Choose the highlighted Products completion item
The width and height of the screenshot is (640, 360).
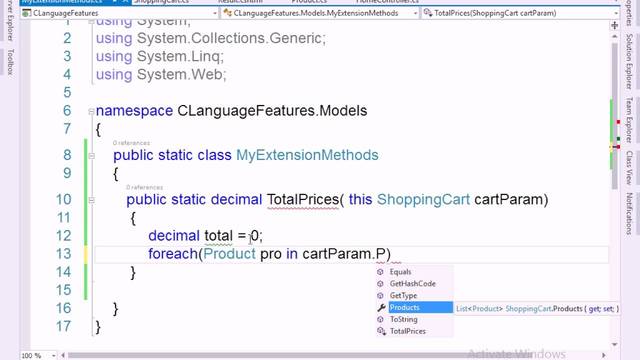(x=420, y=307)
